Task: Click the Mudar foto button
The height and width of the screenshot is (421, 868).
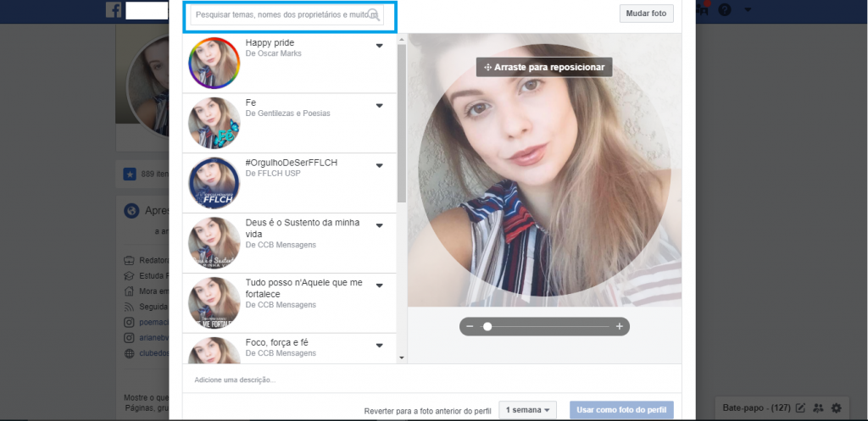Action: coord(646,14)
